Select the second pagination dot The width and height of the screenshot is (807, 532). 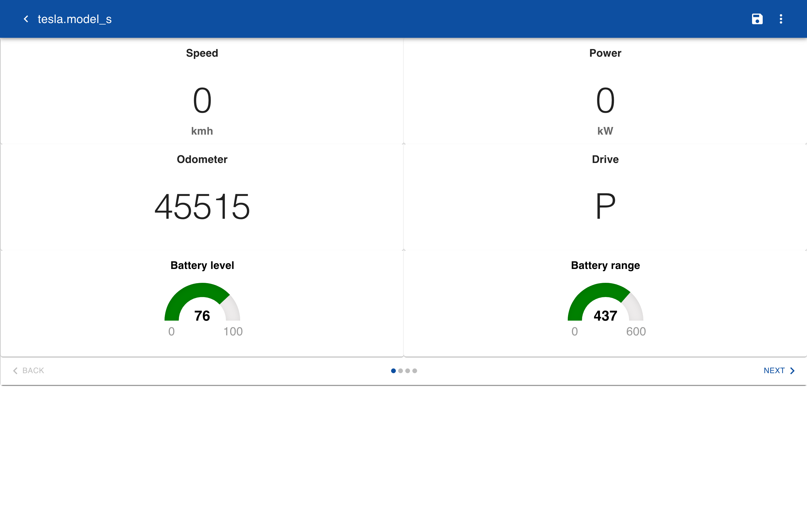(x=400, y=371)
